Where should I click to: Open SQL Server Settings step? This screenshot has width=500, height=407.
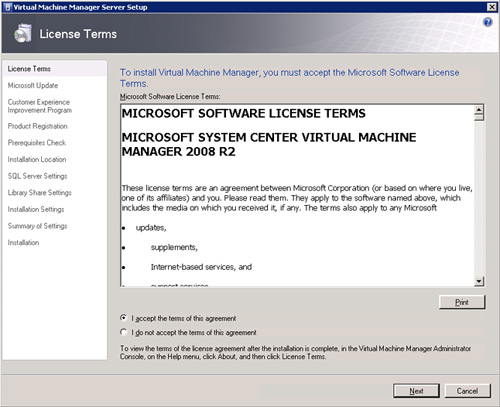pos(37,176)
